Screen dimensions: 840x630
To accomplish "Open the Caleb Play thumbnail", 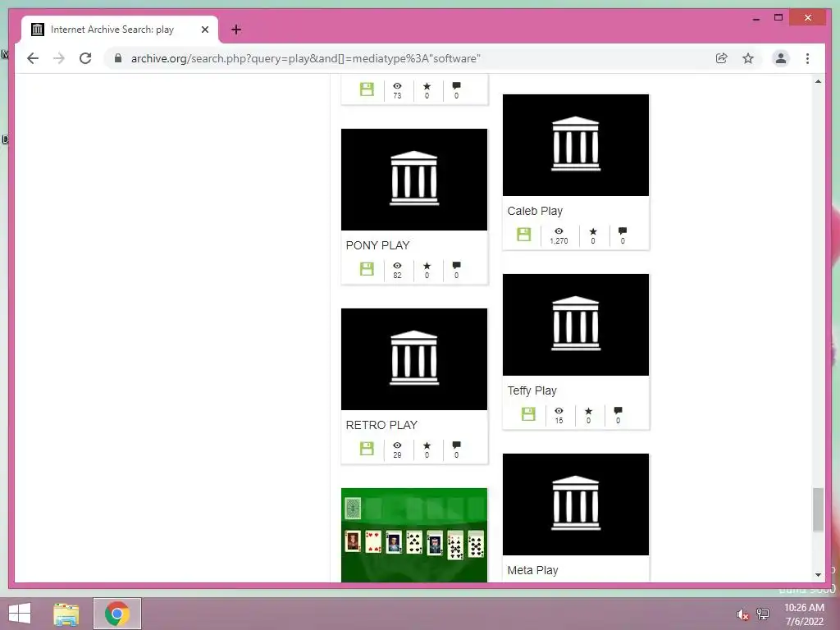I will tap(575, 145).
